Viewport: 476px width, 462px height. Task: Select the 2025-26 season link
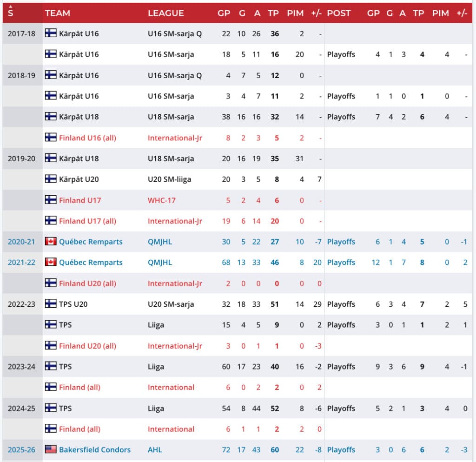21,449
